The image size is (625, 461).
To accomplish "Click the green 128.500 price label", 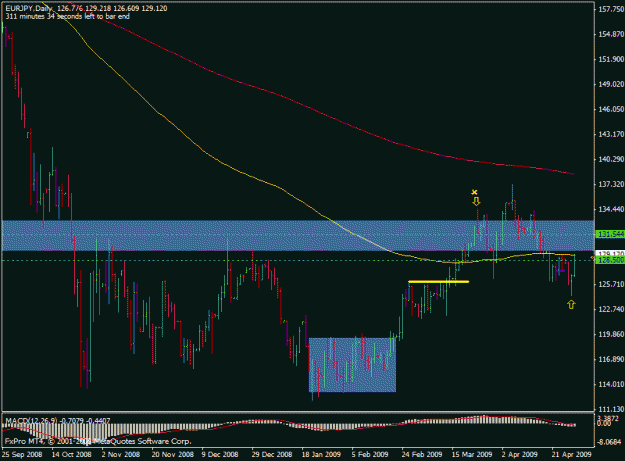I will (x=610, y=260).
